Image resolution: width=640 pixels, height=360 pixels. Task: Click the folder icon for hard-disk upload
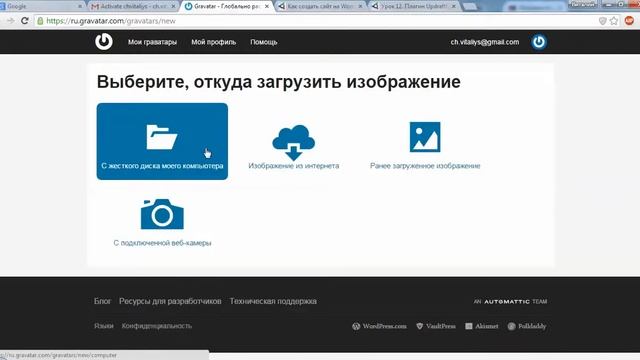[162, 138]
